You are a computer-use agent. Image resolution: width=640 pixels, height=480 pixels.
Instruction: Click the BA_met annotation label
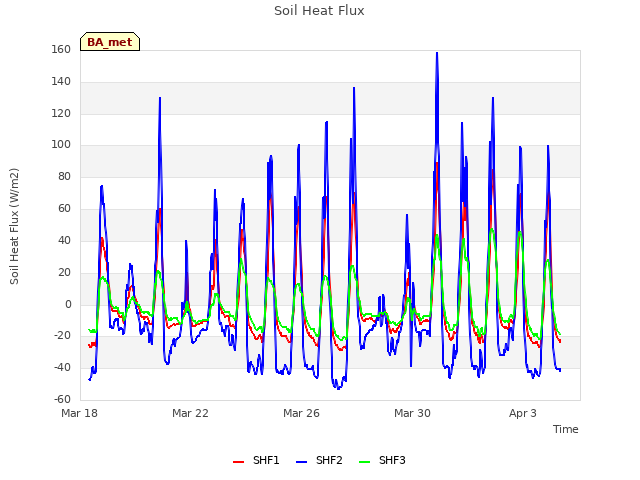click(110, 42)
